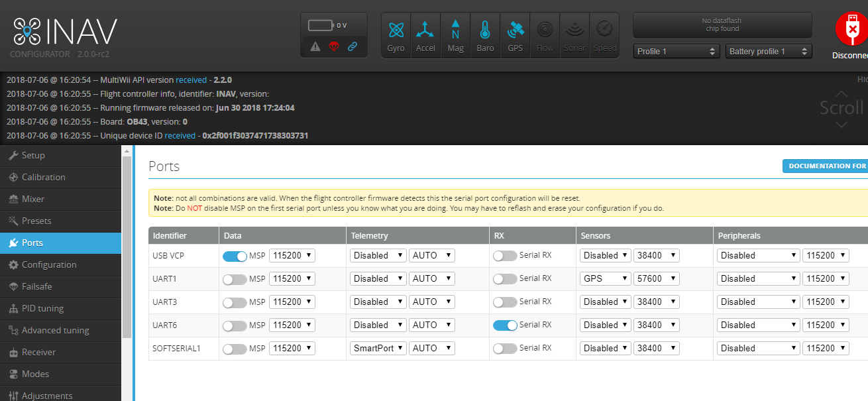This screenshot has height=401, width=868.
Task: Click the blue link status icon
Action: pyautogui.click(x=353, y=46)
